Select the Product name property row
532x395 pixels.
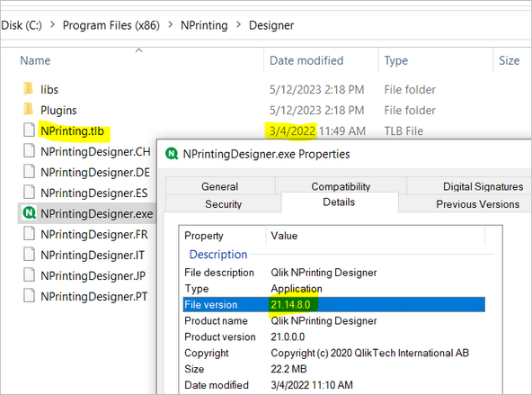pyautogui.click(x=334, y=320)
